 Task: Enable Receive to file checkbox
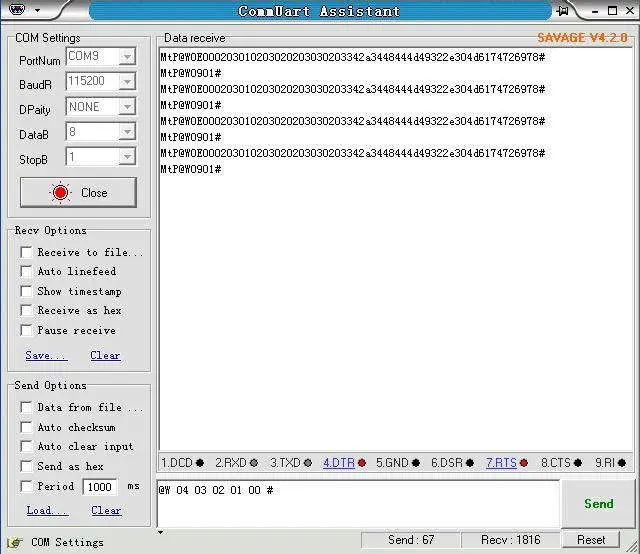[x=26, y=252]
